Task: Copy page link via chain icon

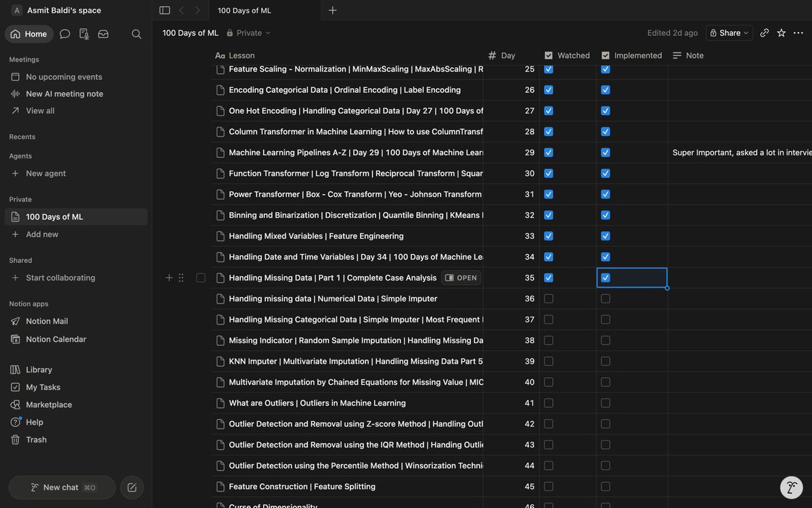Action: tap(765, 33)
